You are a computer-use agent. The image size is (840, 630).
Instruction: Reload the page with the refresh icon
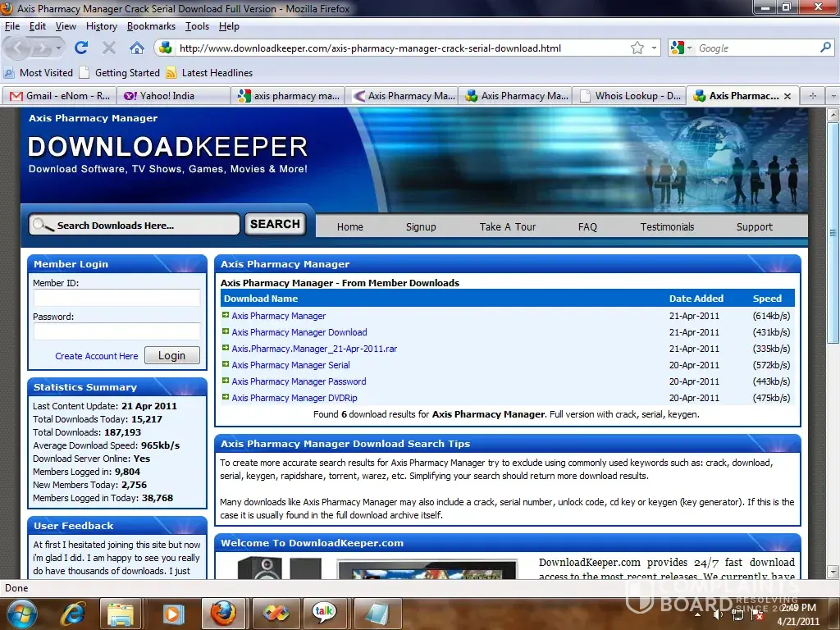[x=80, y=48]
